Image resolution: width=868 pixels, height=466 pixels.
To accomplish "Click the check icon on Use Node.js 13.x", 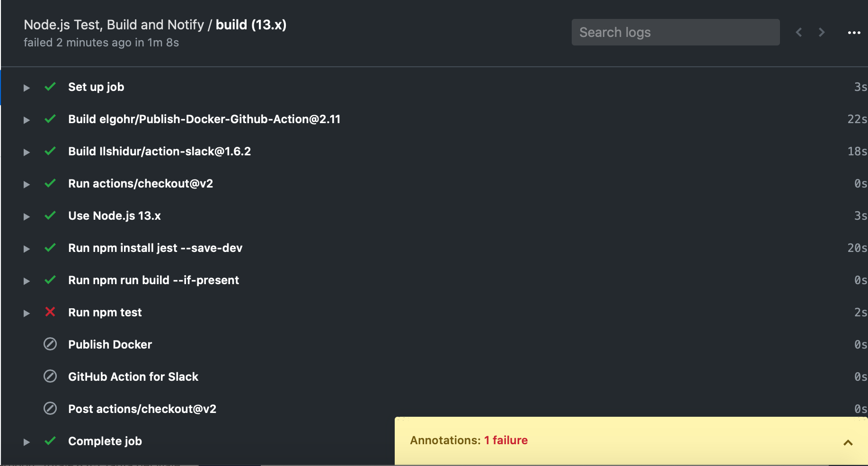I will [50, 216].
